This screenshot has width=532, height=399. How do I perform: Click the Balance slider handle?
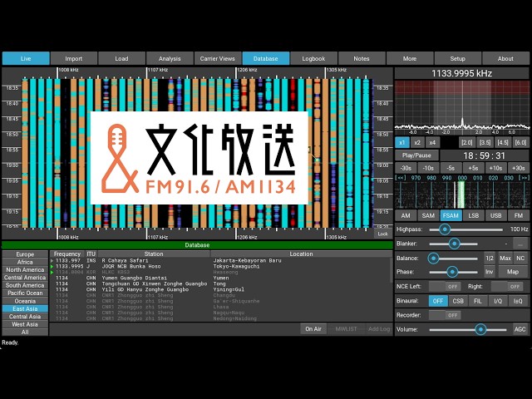(433, 259)
